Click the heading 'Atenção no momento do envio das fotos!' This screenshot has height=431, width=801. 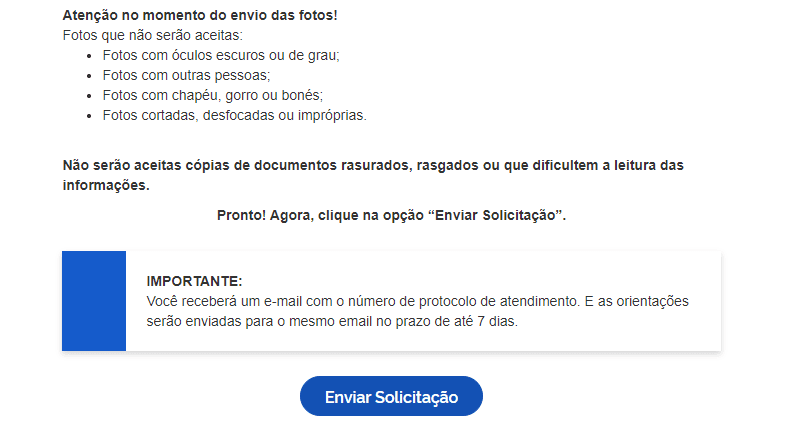coord(200,16)
